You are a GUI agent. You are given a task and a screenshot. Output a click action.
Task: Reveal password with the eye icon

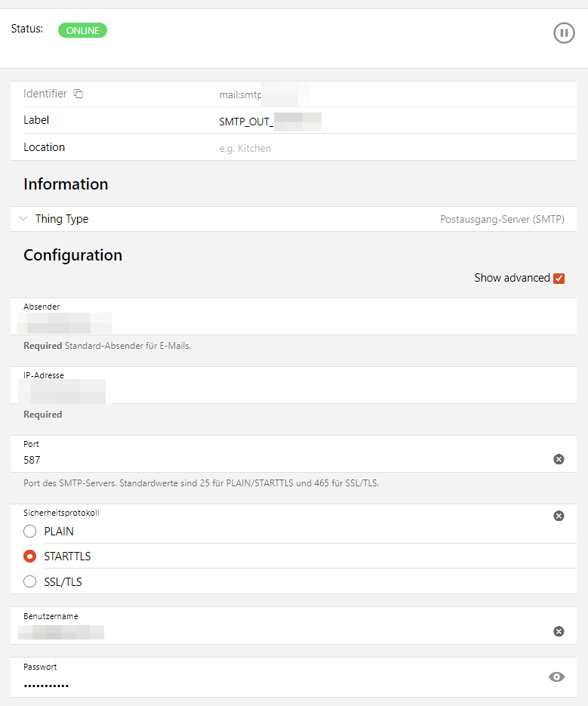[x=556, y=677]
